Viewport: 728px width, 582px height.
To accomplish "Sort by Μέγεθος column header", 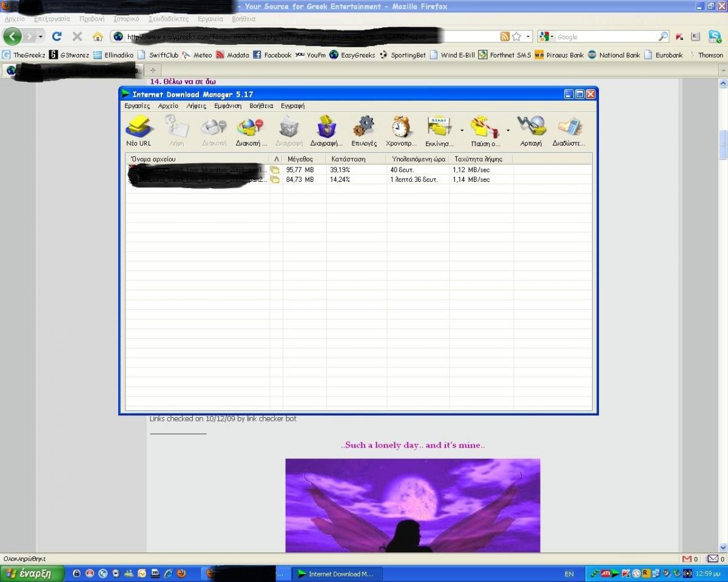I will [x=304, y=159].
